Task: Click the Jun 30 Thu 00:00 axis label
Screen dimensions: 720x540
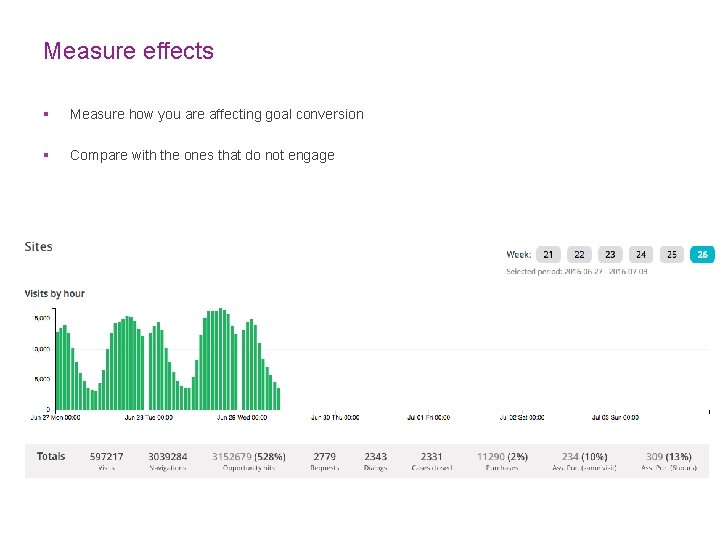Action: pos(335,417)
